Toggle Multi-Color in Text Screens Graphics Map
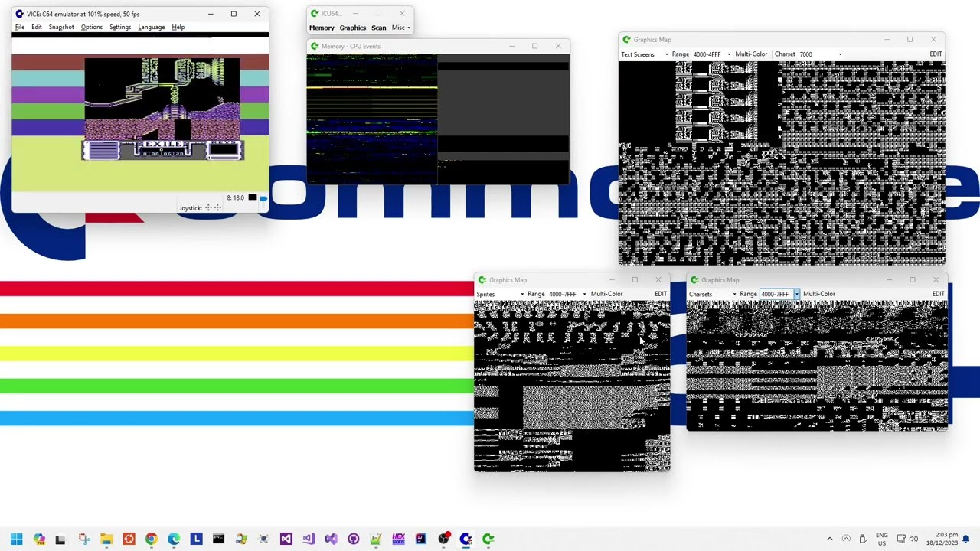Image resolution: width=980 pixels, height=551 pixels. coord(751,54)
